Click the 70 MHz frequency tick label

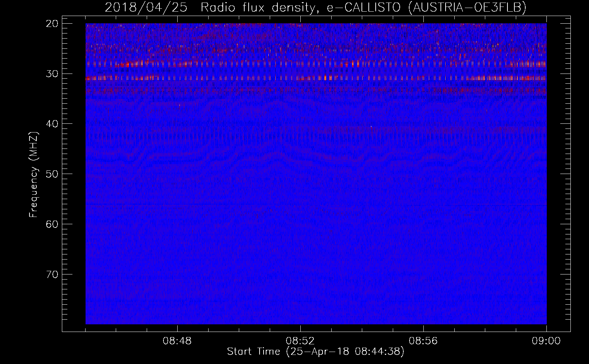52,274
